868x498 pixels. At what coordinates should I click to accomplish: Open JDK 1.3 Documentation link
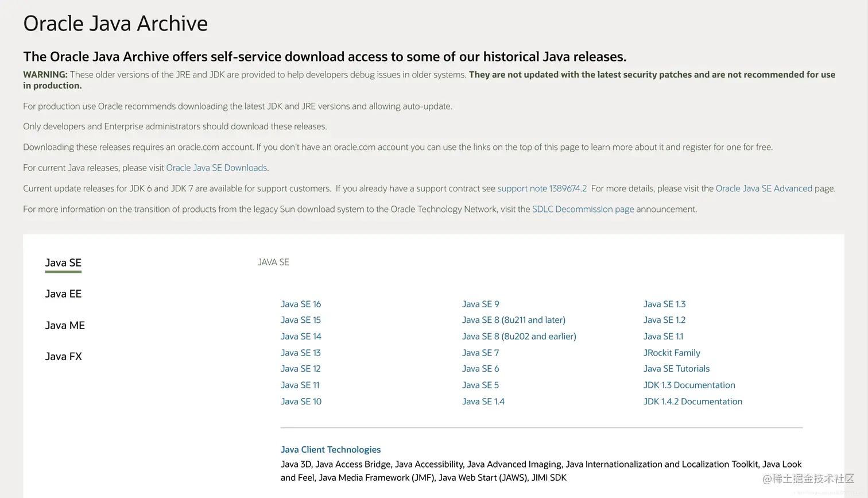[x=689, y=385]
